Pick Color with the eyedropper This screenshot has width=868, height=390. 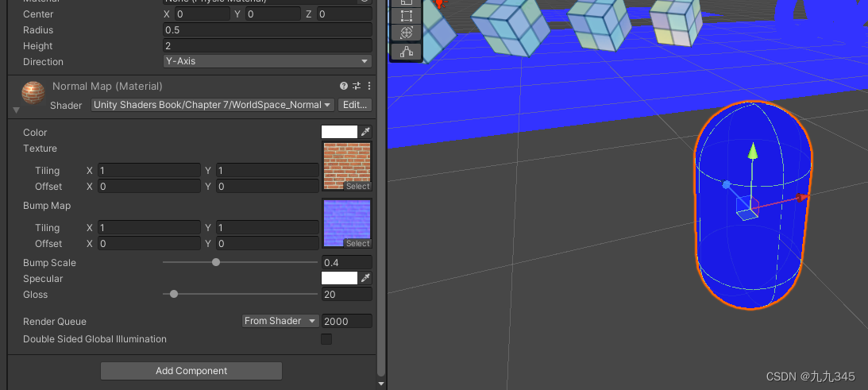[x=366, y=132]
